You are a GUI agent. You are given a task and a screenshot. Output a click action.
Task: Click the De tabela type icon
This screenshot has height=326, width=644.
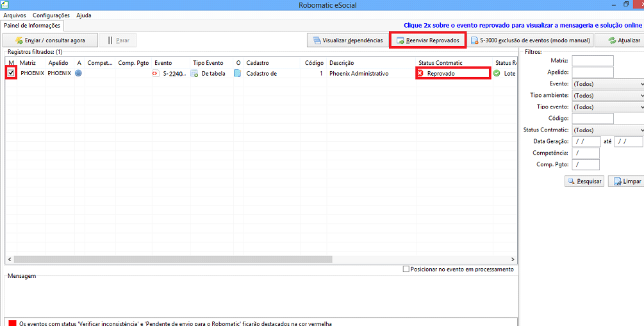(195, 74)
